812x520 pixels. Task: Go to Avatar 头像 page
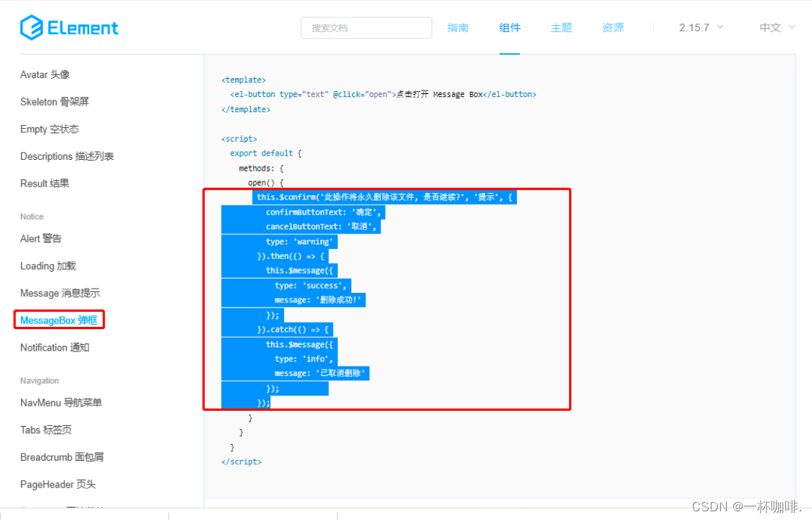click(45, 74)
